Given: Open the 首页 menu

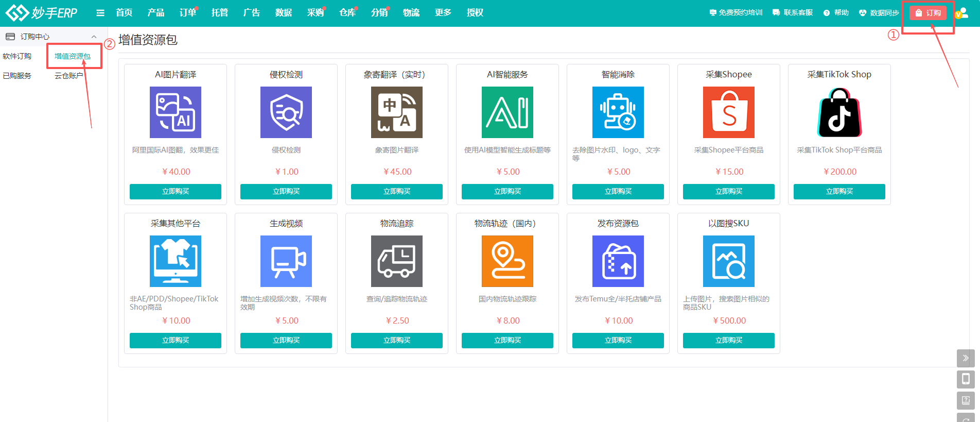Looking at the screenshot, I should (124, 13).
